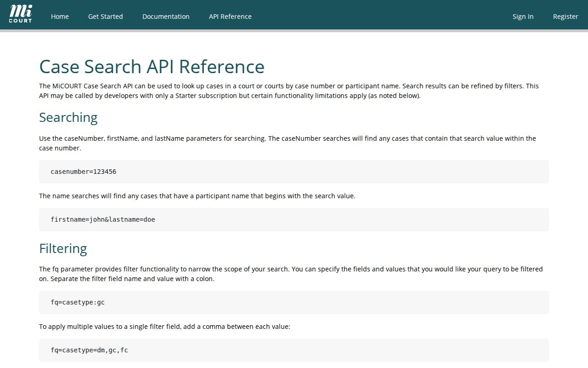The height and width of the screenshot is (368, 588).
Task: Click the paragraph starting "Use the caseNumber, firstName"
Action: 288,143
